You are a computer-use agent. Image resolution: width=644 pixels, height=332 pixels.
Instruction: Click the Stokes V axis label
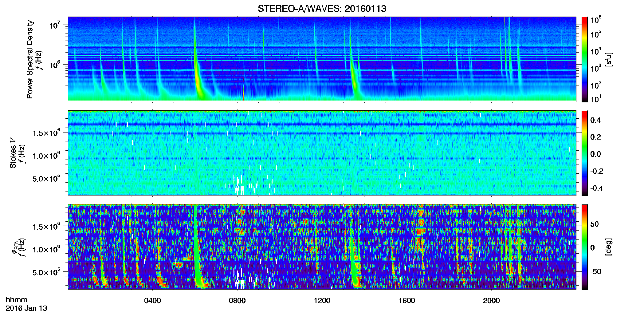pos(13,153)
